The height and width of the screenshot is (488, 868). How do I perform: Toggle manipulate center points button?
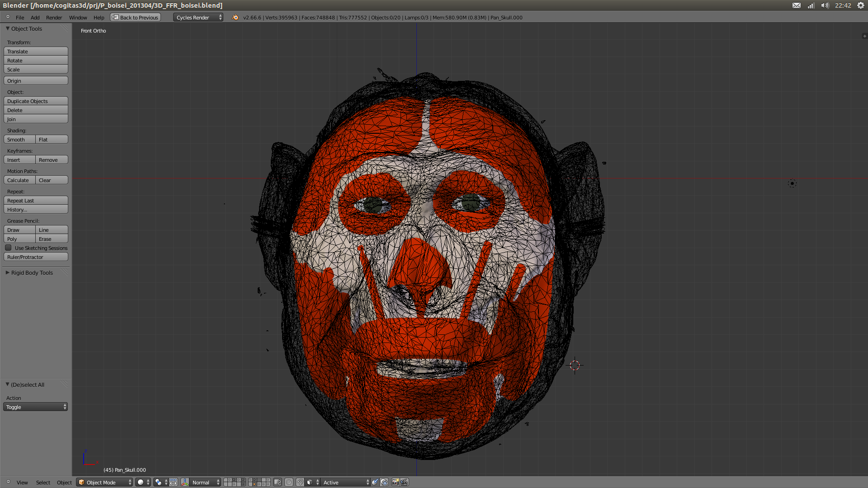(173, 482)
